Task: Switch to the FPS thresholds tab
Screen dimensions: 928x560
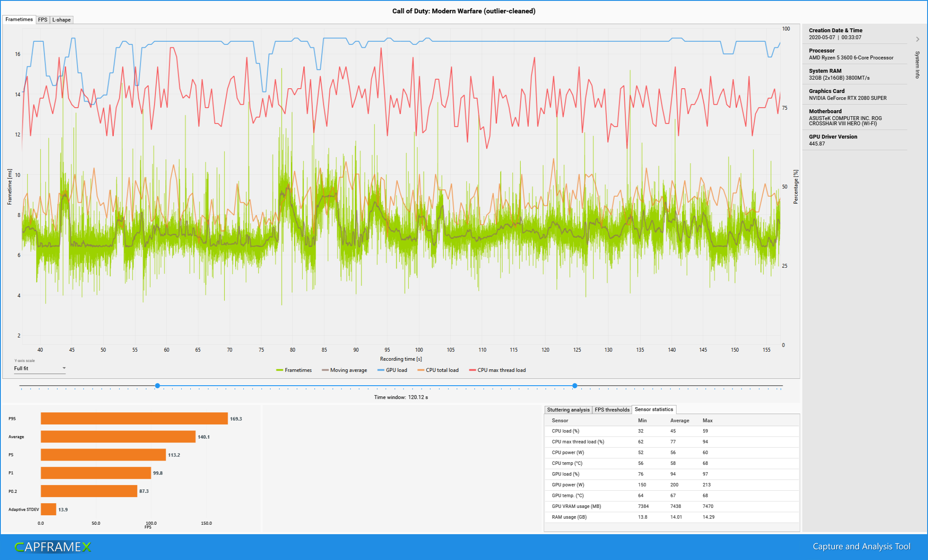Action: (612, 410)
